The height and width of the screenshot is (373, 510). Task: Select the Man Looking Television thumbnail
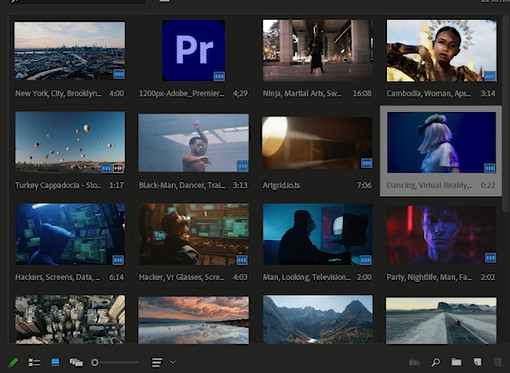pos(317,234)
